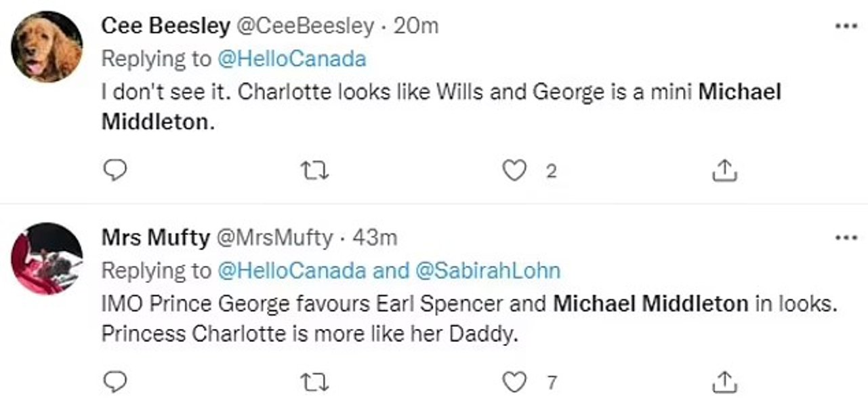The image size is (868, 407).
Task: Share Cee Beesley's tweet
Action: [x=724, y=171]
